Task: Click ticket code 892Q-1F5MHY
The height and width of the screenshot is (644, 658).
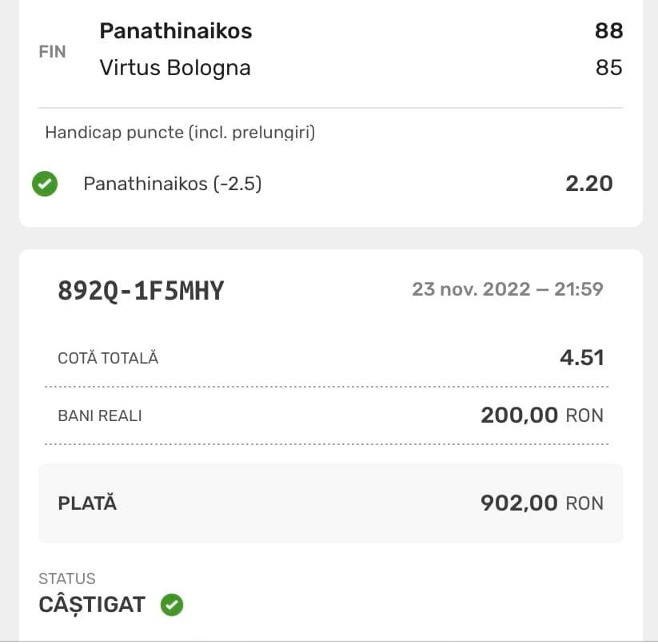Action: coord(141,291)
